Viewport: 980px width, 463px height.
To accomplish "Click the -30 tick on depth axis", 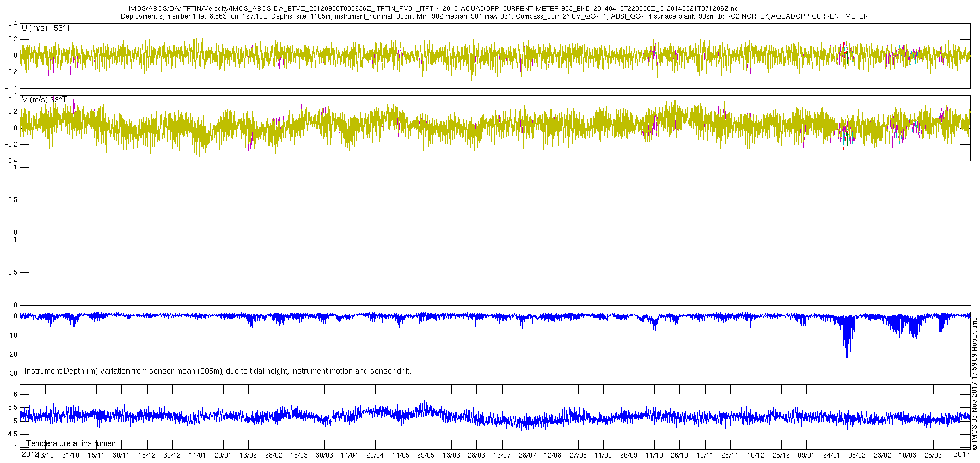I will tap(12, 374).
